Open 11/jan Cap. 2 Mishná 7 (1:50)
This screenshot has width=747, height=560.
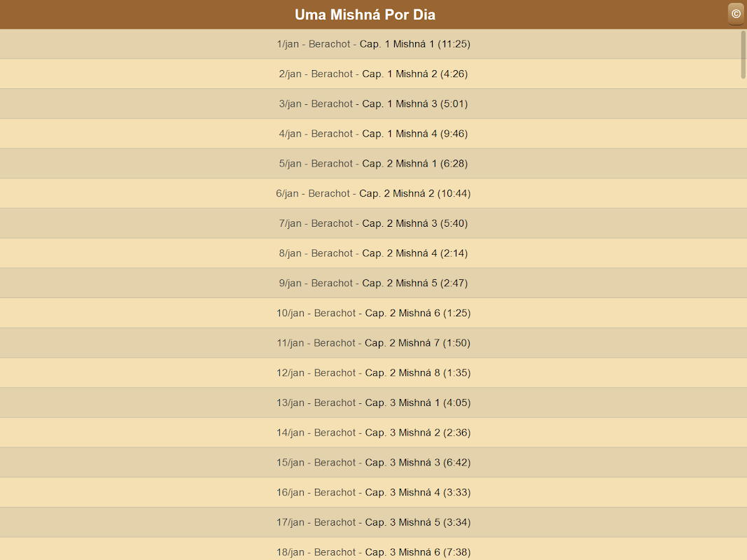[374, 343]
